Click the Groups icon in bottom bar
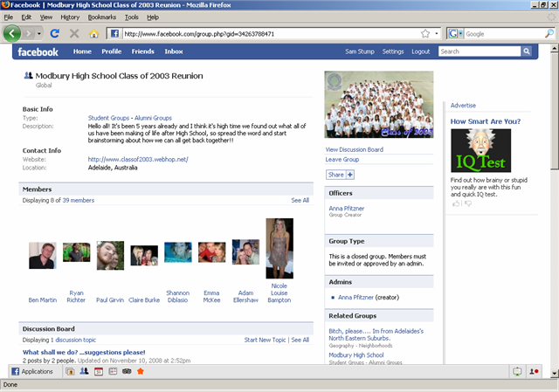This screenshot has height=392, width=559. (x=84, y=371)
